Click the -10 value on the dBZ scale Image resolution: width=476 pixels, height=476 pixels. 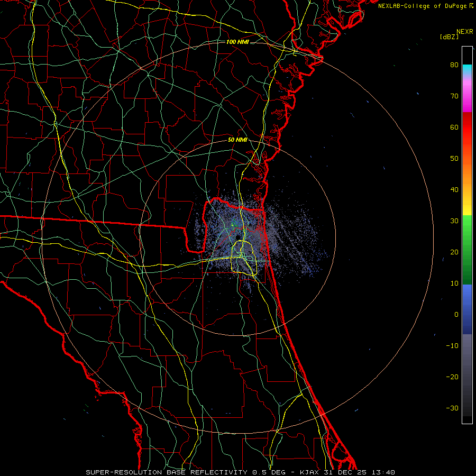tap(452, 346)
